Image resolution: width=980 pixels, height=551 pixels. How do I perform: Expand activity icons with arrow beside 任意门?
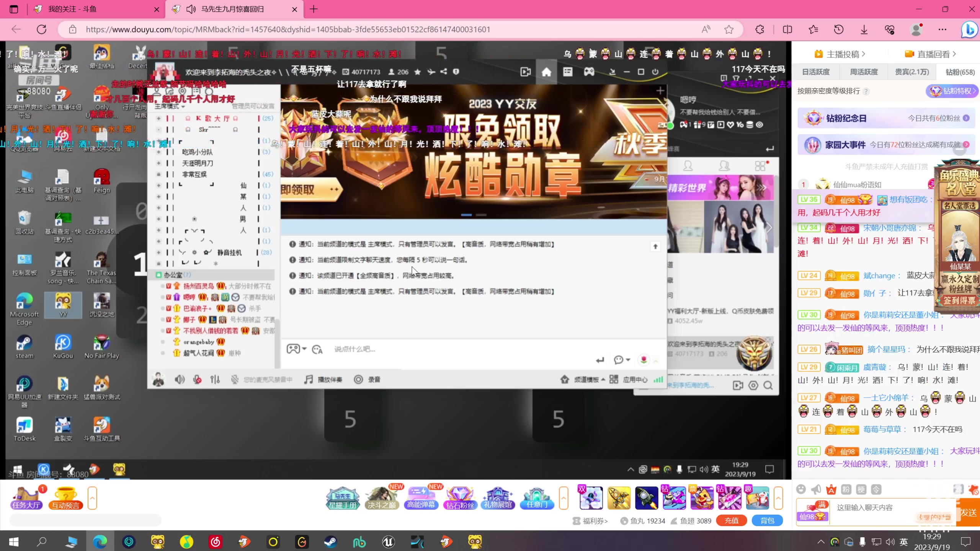(563, 497)
